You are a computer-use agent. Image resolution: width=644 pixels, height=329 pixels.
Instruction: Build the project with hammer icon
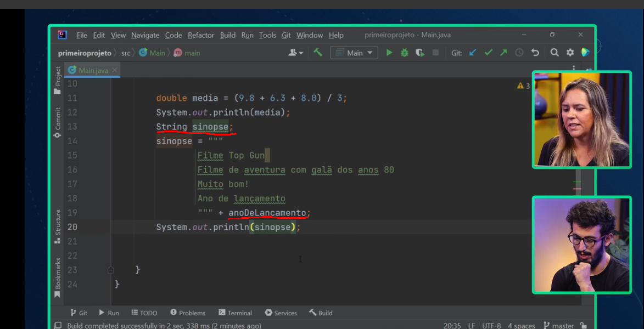click(318, 53)
